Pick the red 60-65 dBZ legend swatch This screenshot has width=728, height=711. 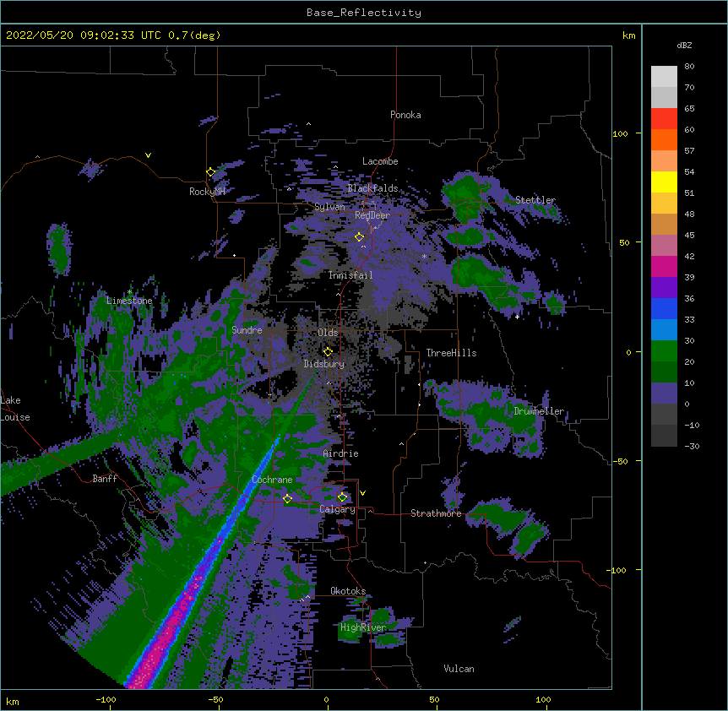coord(664,118)
